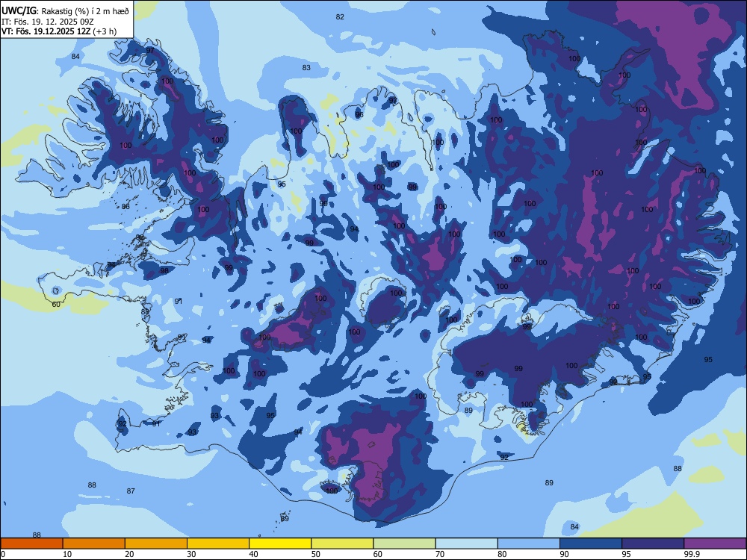The image size is (747, 560).
Task: Click the "VT: Fös. 19.12.2025 12Z (+3 h)" line
Action: (x=59, y=31)
